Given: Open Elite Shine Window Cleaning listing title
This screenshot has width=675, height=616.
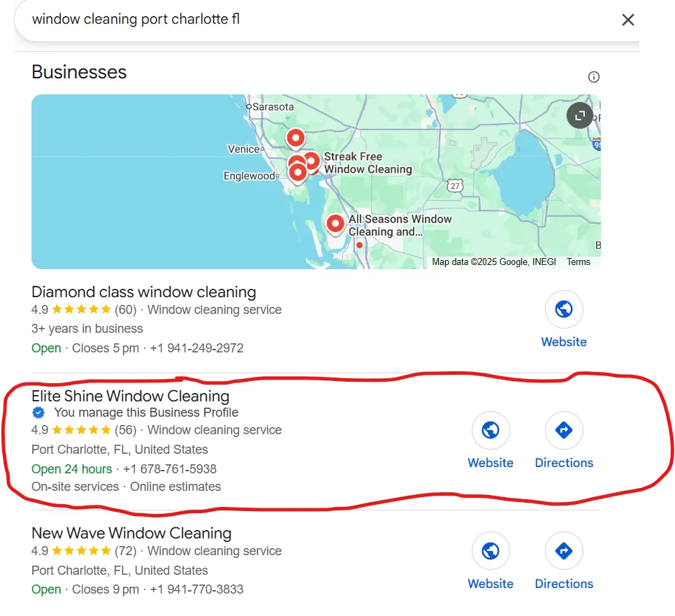Looking at the screenshot, I should click(131, 396).
